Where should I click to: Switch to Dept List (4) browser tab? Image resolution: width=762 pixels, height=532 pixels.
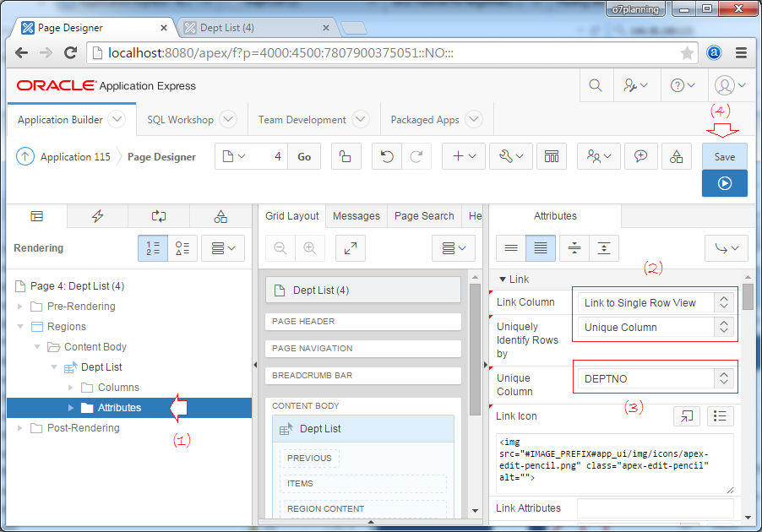[x=255, y=28]
